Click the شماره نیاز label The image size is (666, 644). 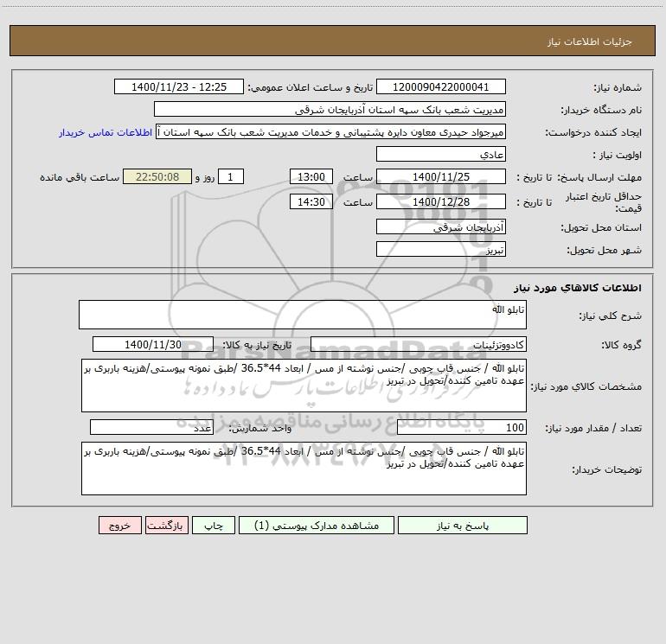coord(618,87)
